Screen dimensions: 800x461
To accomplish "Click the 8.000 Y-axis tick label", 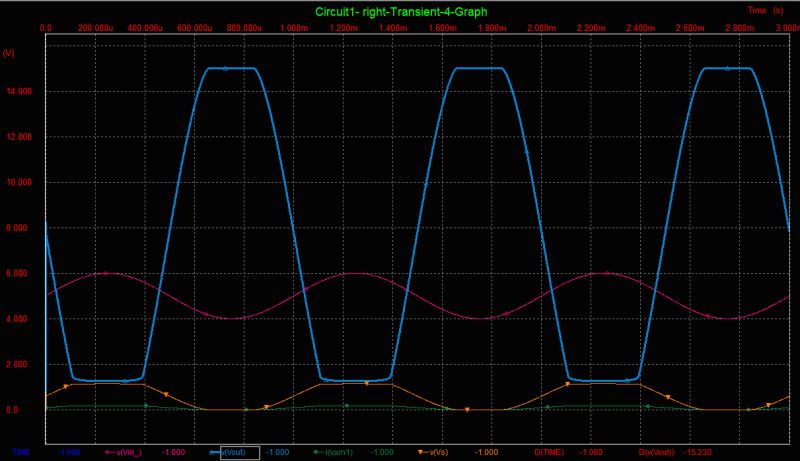I will tap(17, 228).
